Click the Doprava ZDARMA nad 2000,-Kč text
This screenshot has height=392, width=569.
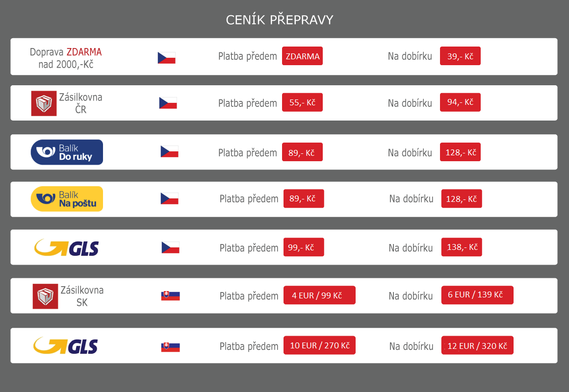pos(66,58)
